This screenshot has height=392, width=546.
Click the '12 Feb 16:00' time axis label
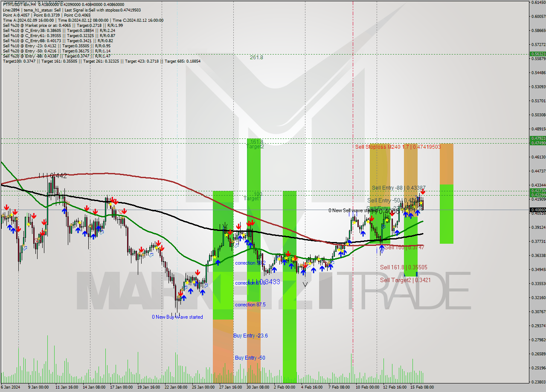click(395, 387)
